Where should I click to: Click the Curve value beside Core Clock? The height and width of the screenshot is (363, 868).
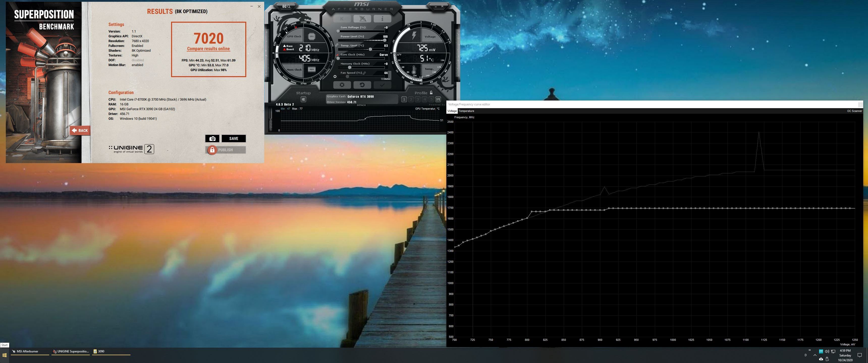click(x=384, y=54)
